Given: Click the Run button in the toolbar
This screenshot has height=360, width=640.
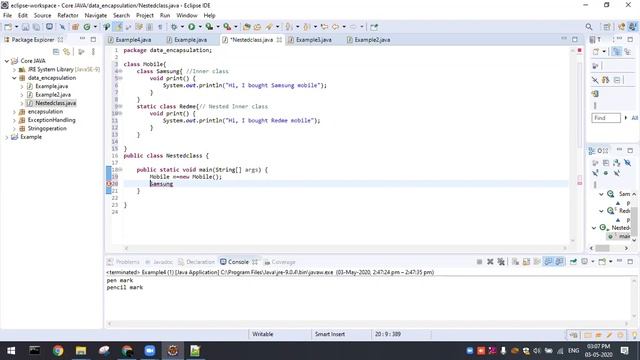Looking at the screenshot, I should [x=191, y=27].
